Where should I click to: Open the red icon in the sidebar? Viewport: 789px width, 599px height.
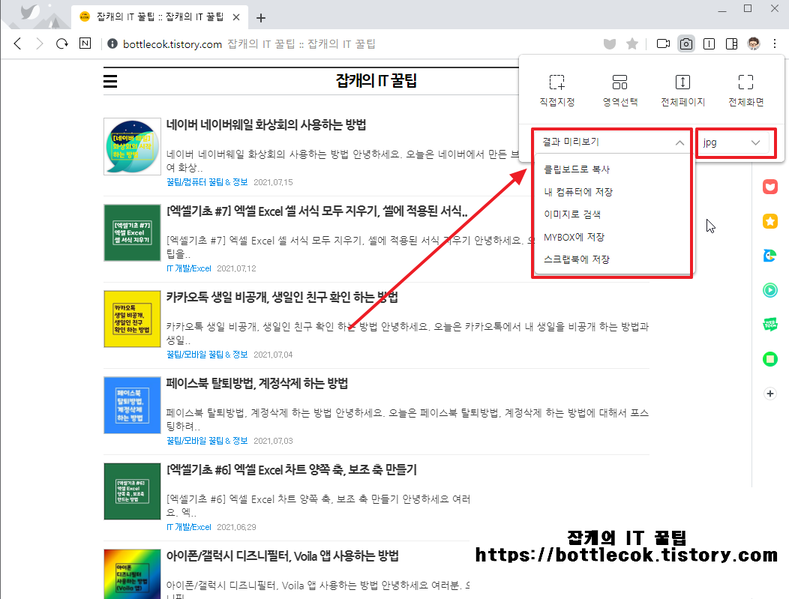pyautogui.click(x=770, y=187)
